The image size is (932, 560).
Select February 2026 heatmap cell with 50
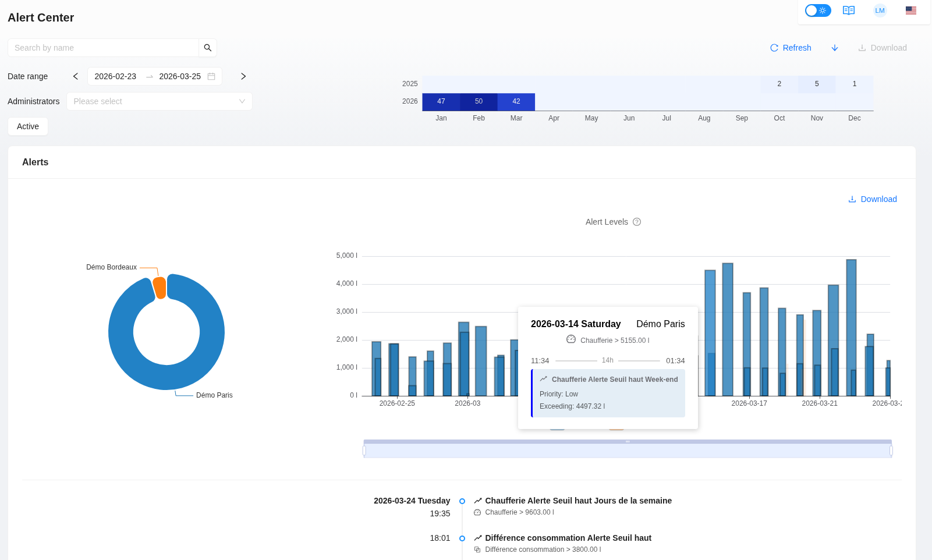point(479,101)
